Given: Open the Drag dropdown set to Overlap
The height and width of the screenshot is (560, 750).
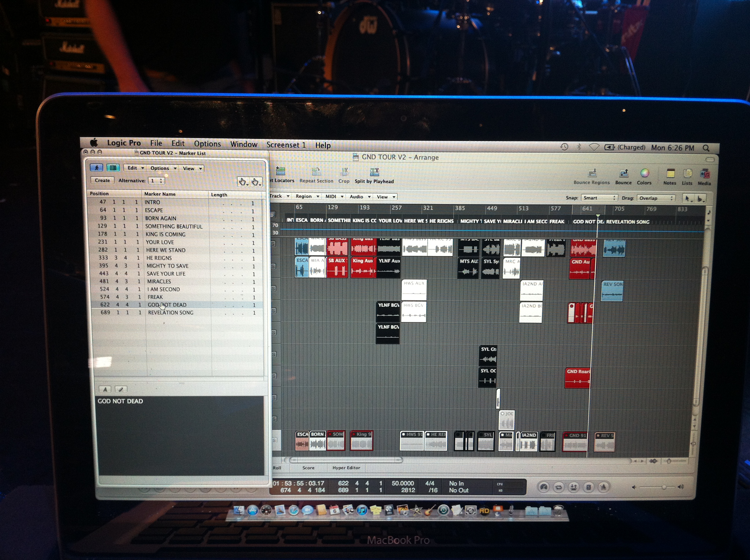Looking at the screenshot, I should point(656,198).
